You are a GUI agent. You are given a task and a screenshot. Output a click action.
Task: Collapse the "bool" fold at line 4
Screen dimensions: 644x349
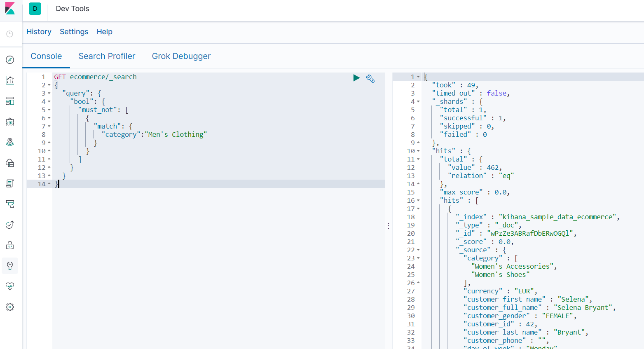[49, 102]
